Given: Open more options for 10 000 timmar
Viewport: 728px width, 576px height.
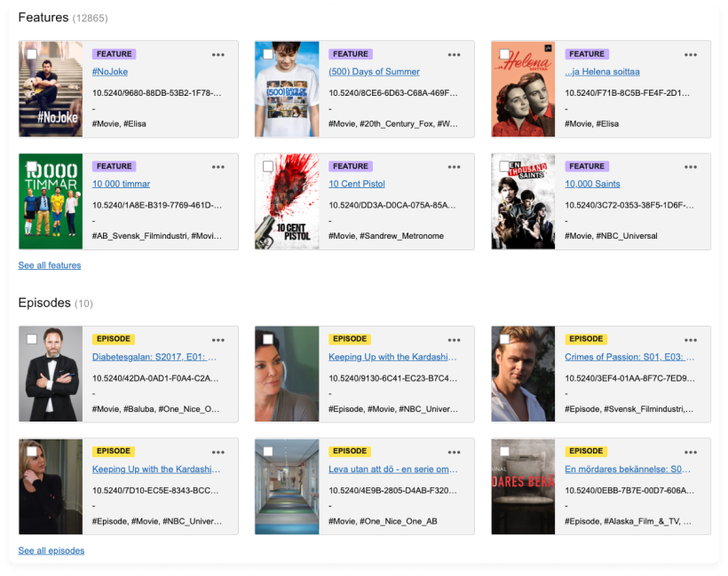Looking at the screenshot, I should [218, 167].
